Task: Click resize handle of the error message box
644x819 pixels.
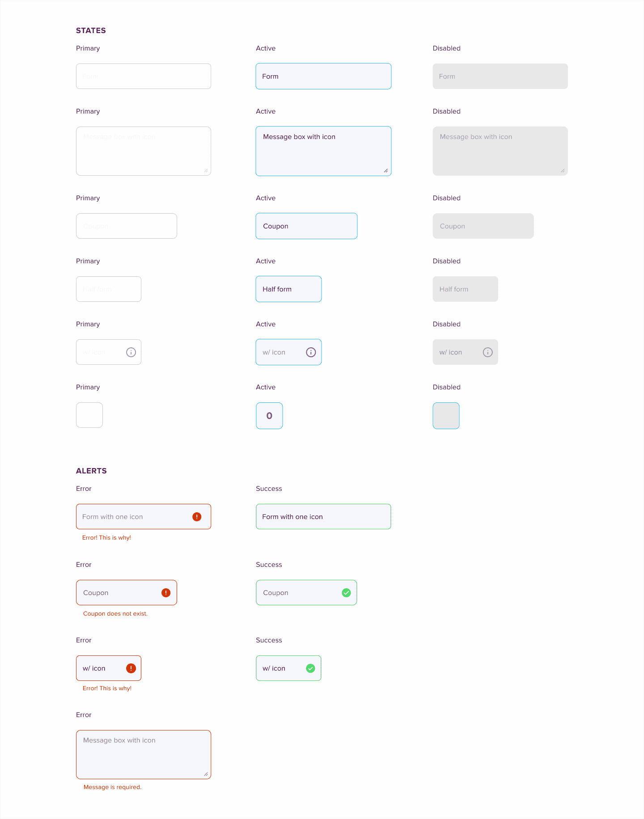Action: coord(206,774)
